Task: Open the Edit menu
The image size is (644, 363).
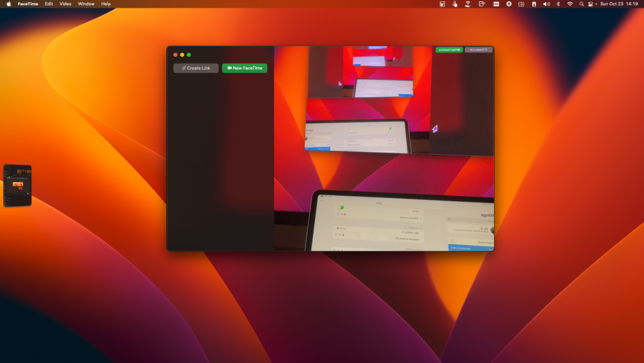Action: click(49, 4)
